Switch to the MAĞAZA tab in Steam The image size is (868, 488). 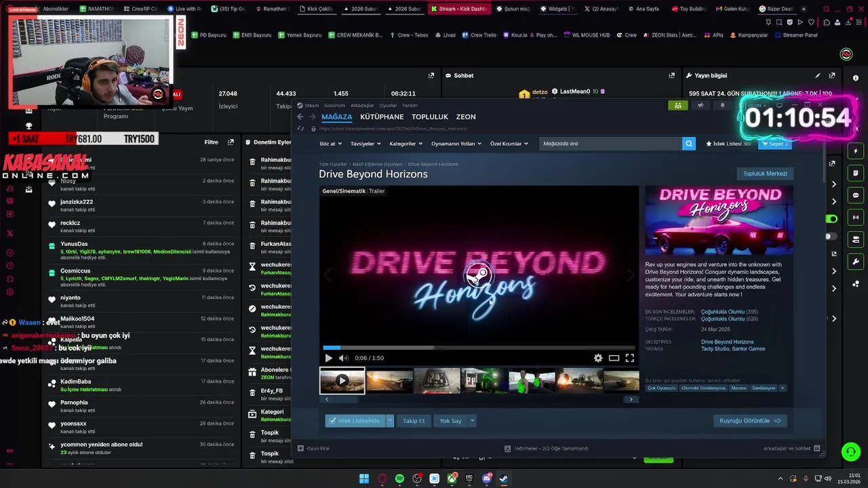click(336, 117)
